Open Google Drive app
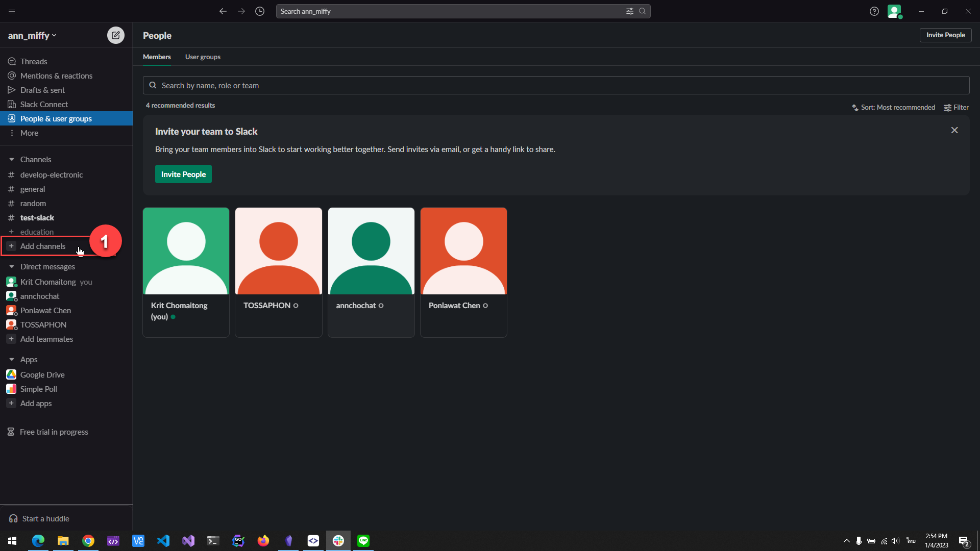This screenshot has width=980, height=551. [x=66, y=374]
